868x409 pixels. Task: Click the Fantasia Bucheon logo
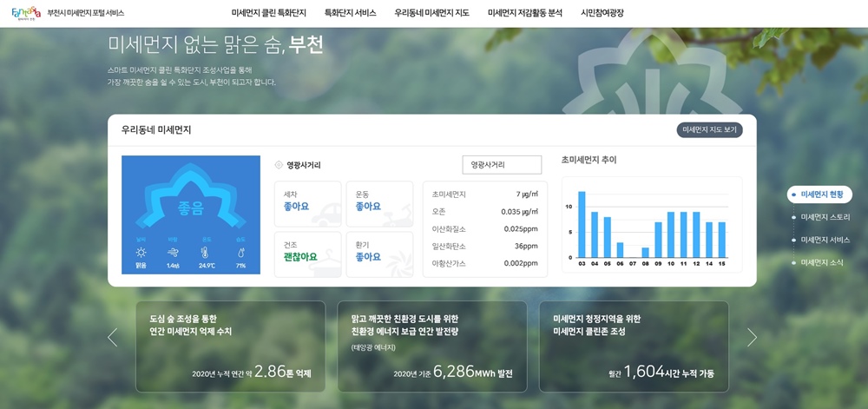pos(25,13)
